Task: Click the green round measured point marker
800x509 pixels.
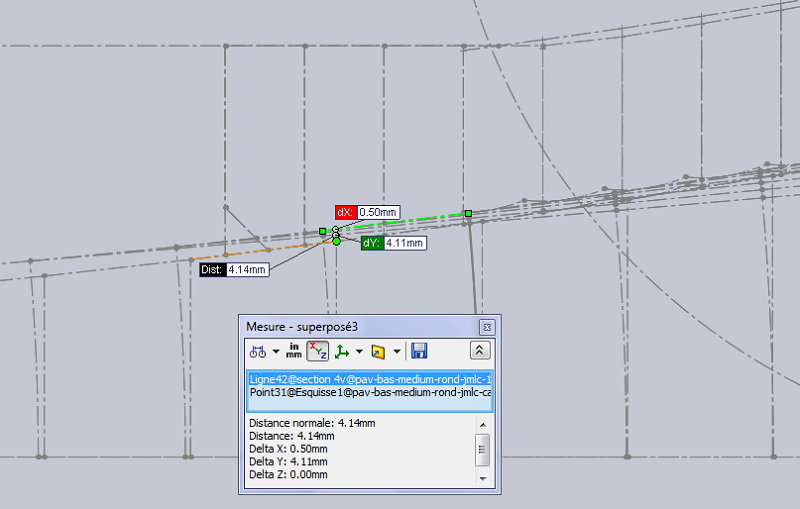Action: [x=337, y=241]
